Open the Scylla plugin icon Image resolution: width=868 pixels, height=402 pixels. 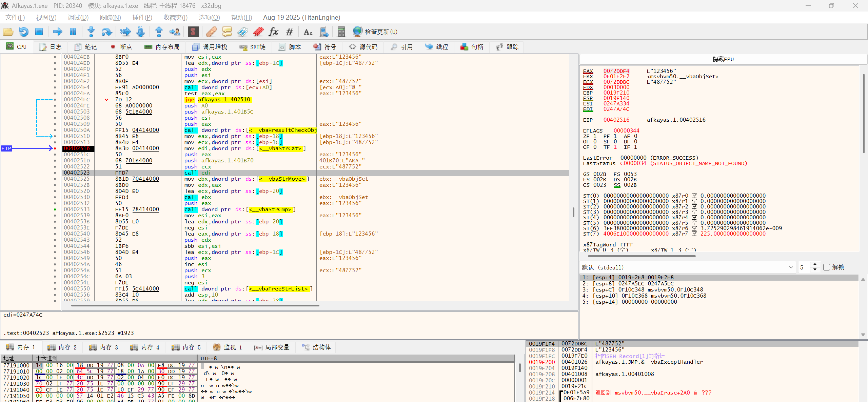(193, 32)
